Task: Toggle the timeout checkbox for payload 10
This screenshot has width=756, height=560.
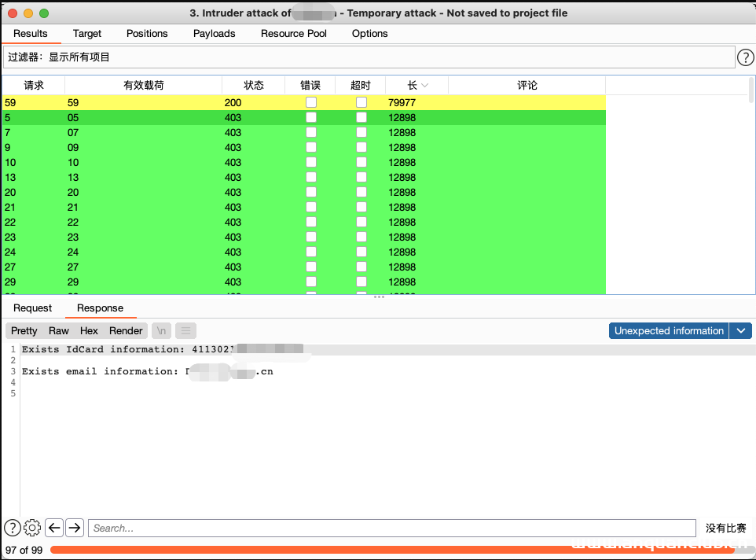Action: (361, 162)
